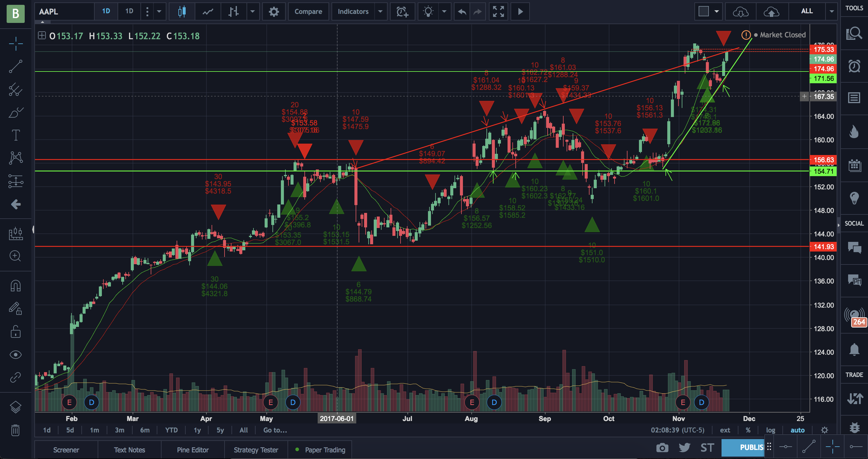Open notifications bell icon

click(854, 349)
